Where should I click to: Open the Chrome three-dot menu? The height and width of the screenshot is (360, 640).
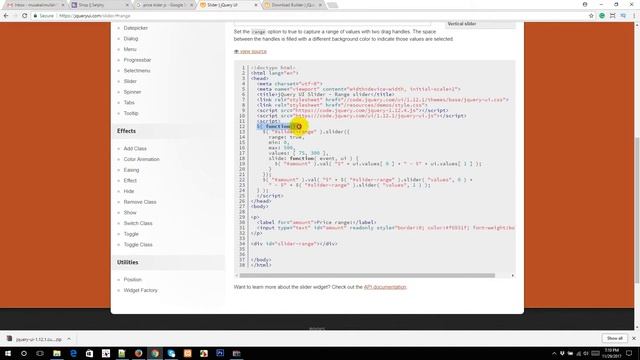tap(635, 16)
